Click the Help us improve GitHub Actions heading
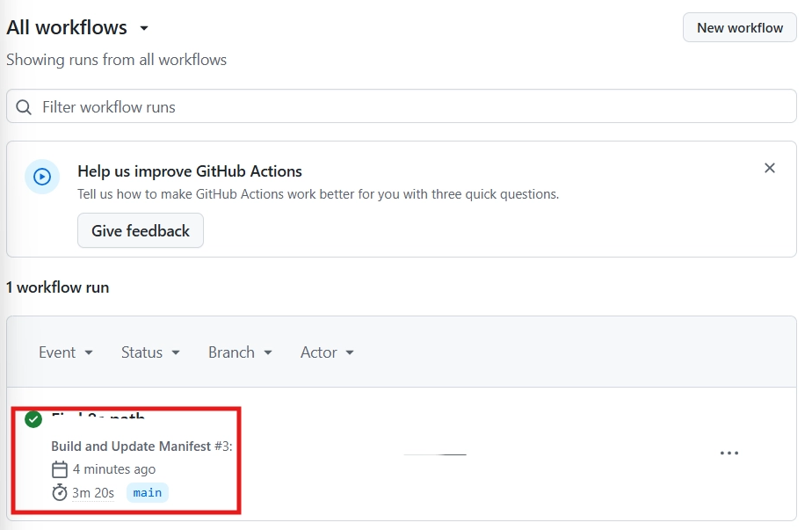The image size is (812, 530). coord(190,171)
